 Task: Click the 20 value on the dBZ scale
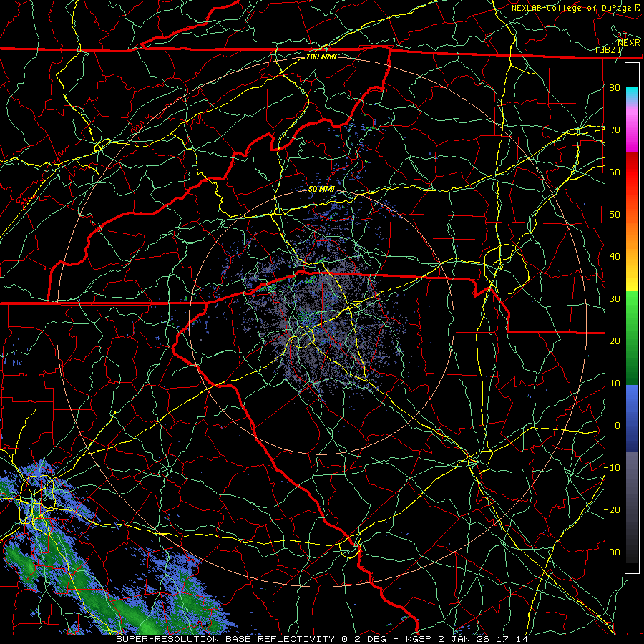615,341
